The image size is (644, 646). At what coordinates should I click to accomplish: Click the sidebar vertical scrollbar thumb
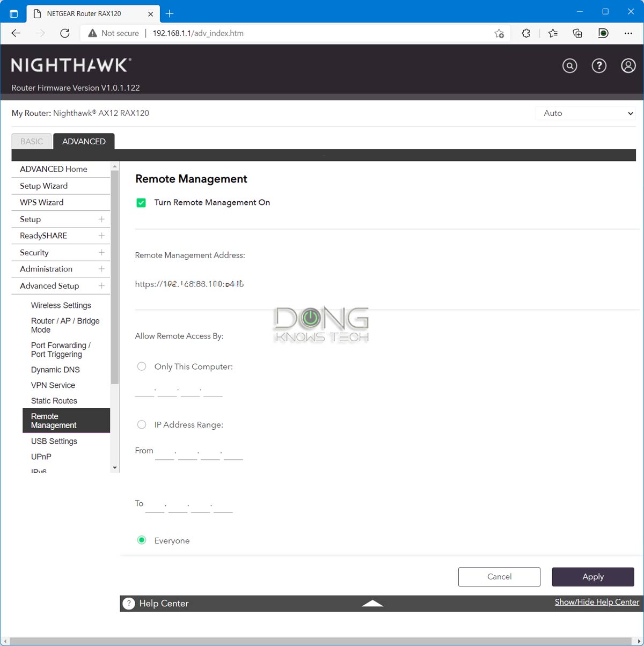(x=114, y=277)
